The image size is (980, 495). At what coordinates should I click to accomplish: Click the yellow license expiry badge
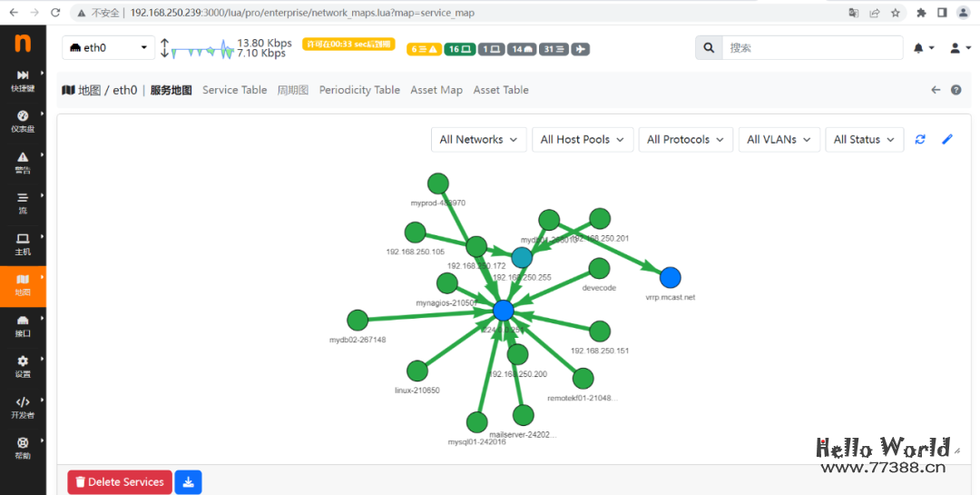click(x=348, y=44)
